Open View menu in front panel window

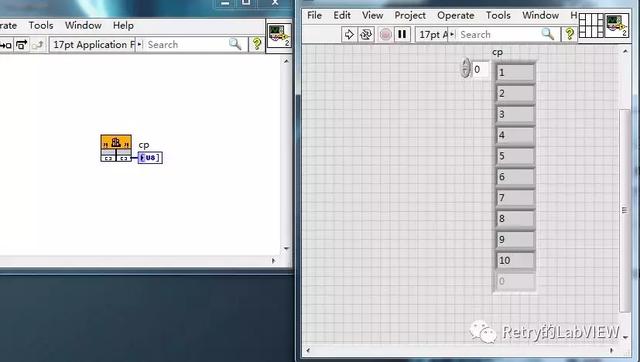372,16
